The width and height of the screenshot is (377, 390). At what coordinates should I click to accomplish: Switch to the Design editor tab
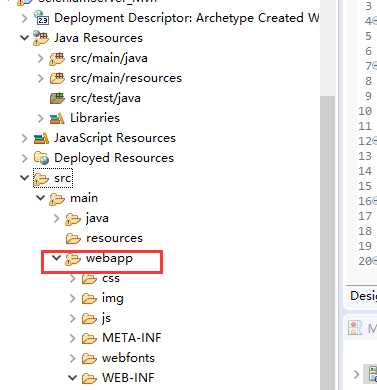coord(363,296)
